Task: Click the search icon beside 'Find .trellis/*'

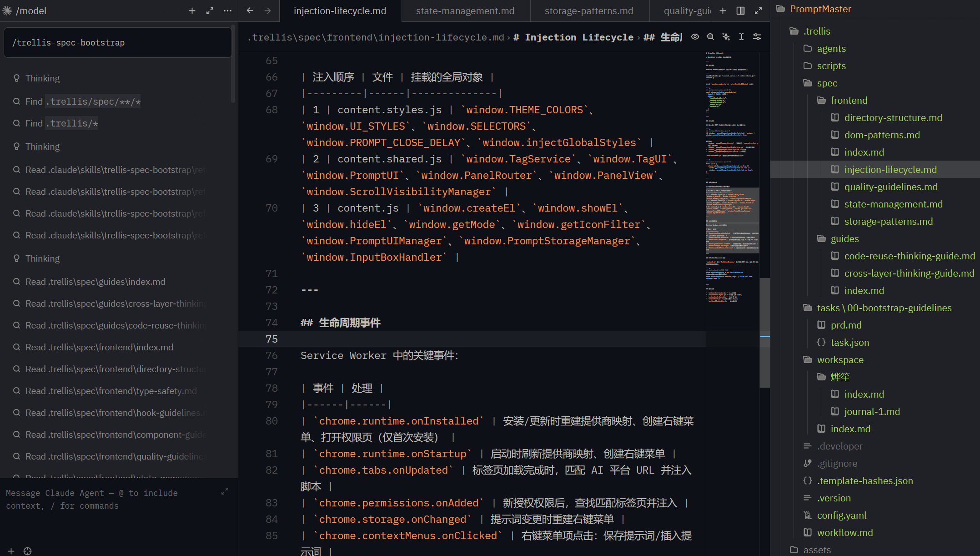Action: (16, 123)
